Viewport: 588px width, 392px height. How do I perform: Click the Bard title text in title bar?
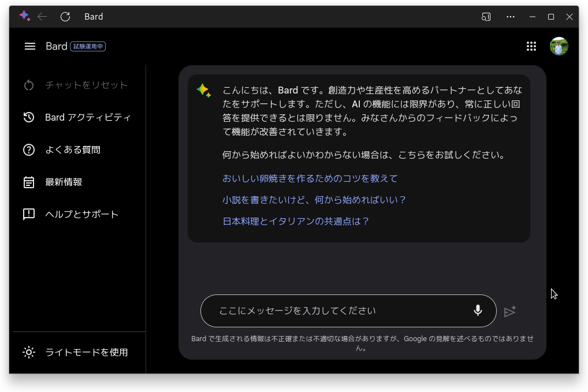pos(94,17)
